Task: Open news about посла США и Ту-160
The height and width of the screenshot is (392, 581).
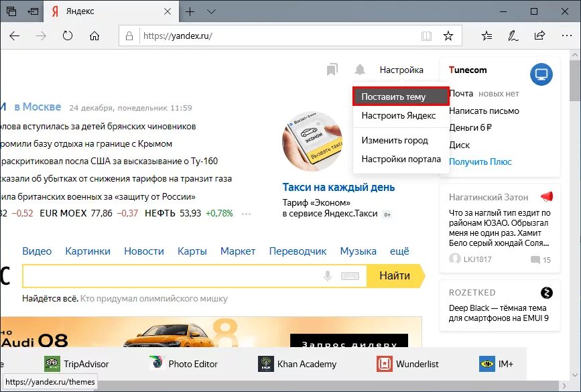Action: tap(109, 161)
